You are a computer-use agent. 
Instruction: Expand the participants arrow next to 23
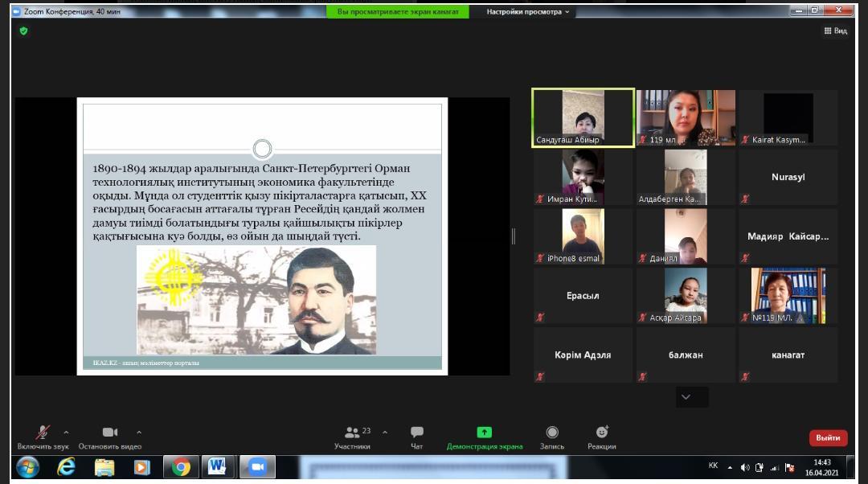385,432
